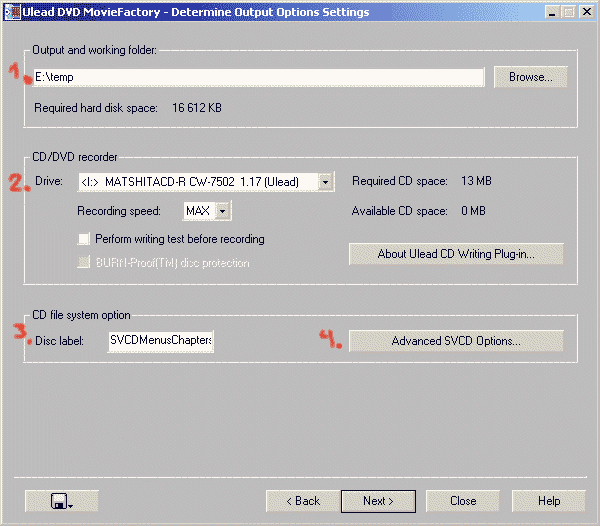Click the 'Available CD space: 0 MB' value
The image size is (600, 526).
pyautogui.click(x=473, y=211)
